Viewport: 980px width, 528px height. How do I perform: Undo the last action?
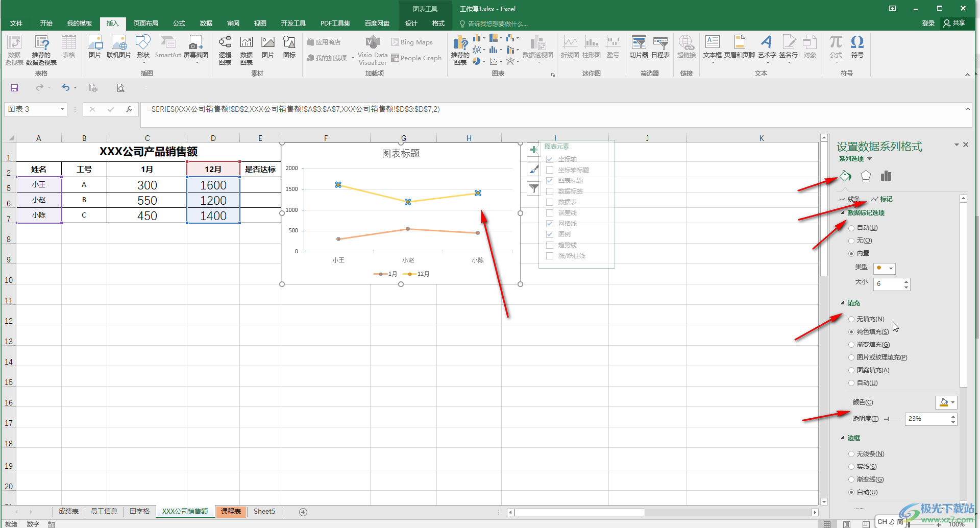66,88
